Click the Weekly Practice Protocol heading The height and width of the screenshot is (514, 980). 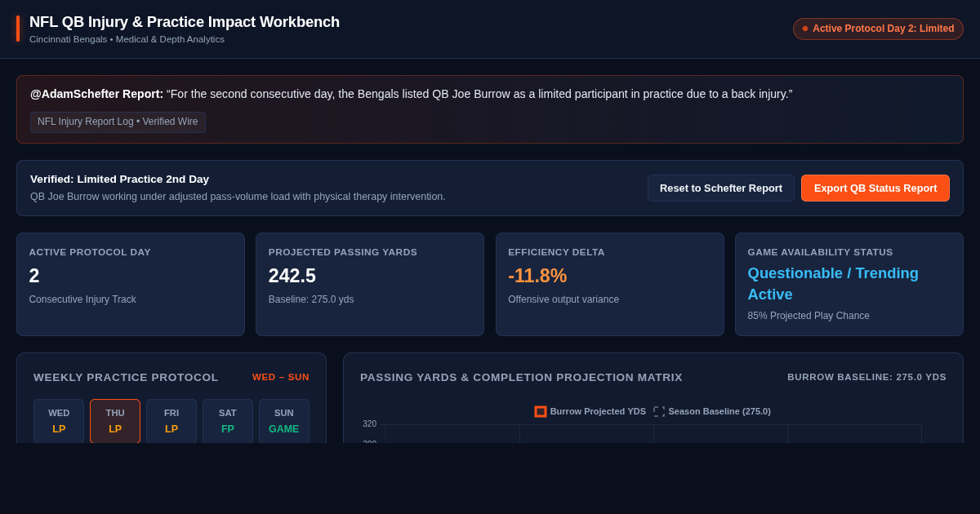[126, 377]
